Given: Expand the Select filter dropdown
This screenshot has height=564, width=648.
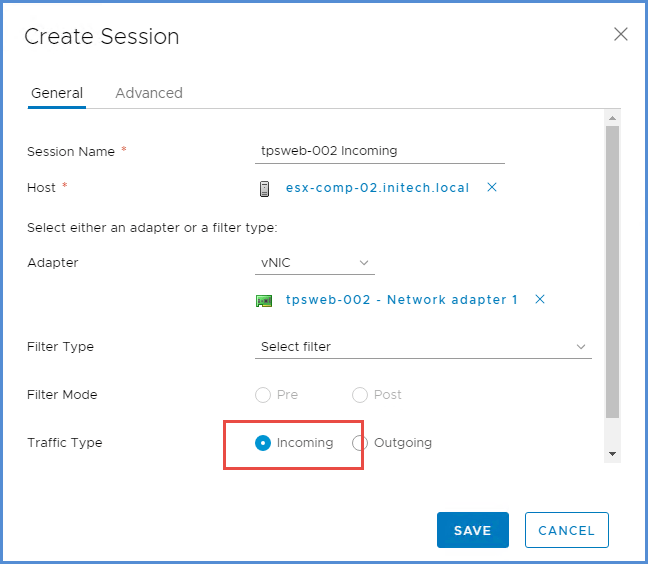Looking at the screenshot, I should (x=423, y=347).
